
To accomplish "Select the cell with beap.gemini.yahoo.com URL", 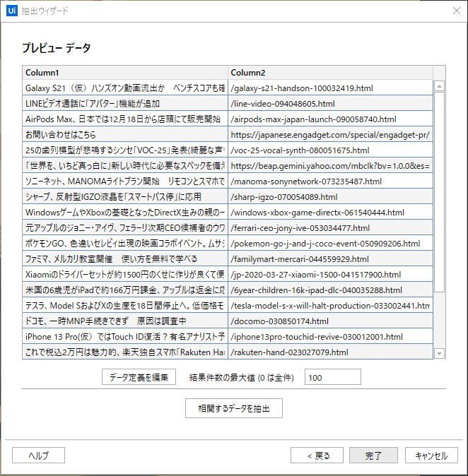I will 330,165.
